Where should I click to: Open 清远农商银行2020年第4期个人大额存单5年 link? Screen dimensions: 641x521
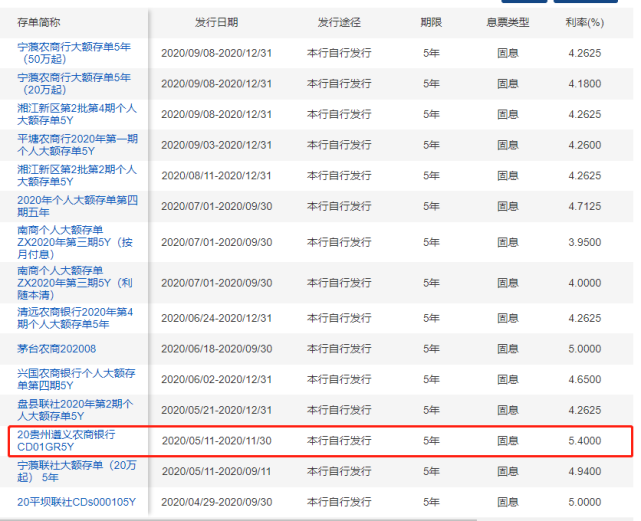[x=75, y=318]
